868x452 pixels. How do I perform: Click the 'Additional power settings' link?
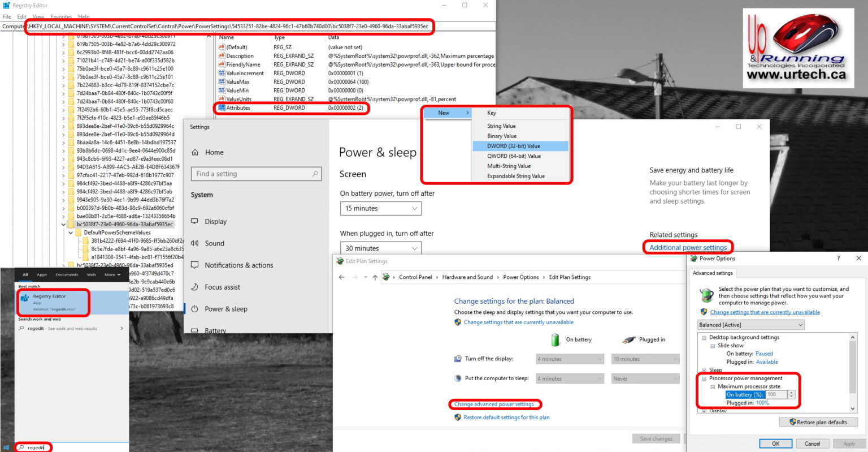coord(688,247)
